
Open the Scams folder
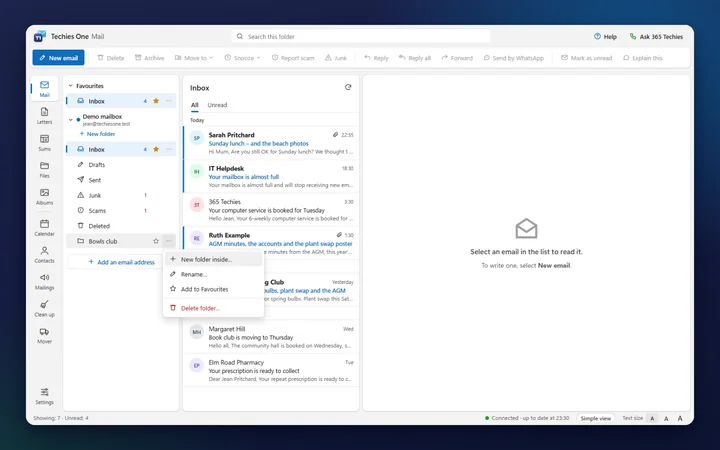[121, 211]
